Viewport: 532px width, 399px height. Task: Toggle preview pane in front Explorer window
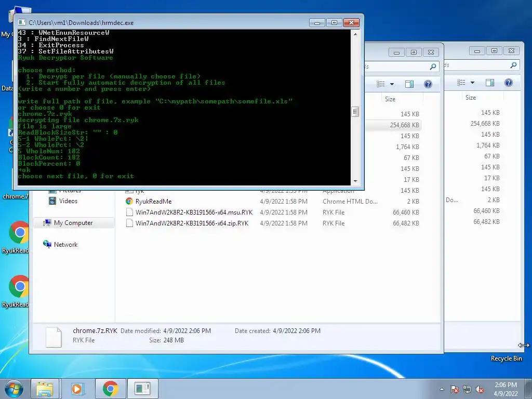pos(409,84)
